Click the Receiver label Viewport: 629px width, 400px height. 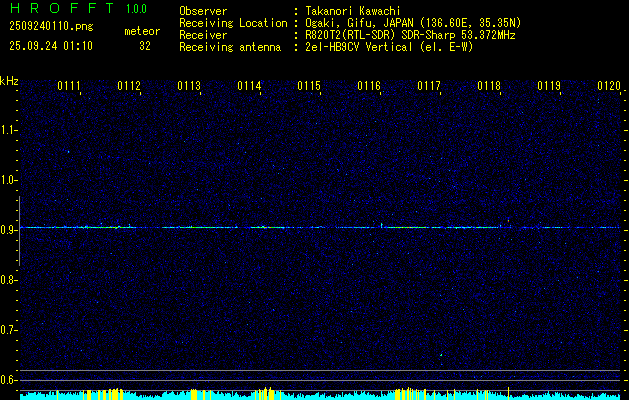pos(203,35)
